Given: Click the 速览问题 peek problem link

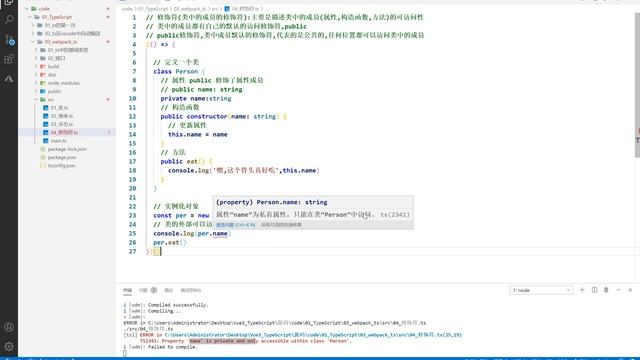Looking at the screenshot, I should pyautogui.click(x=235, y=225).
